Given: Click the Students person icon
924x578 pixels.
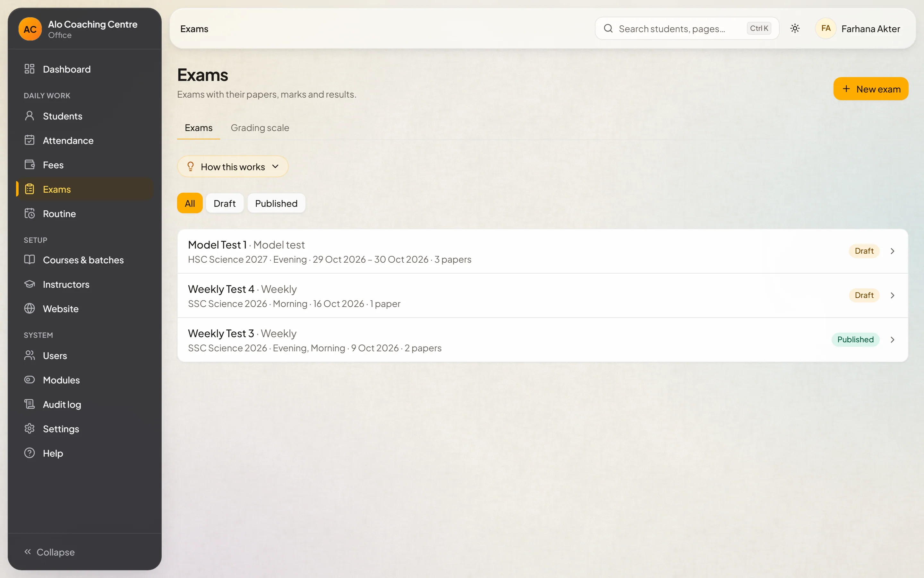Looking at the screenshot, I should point(30,116).
